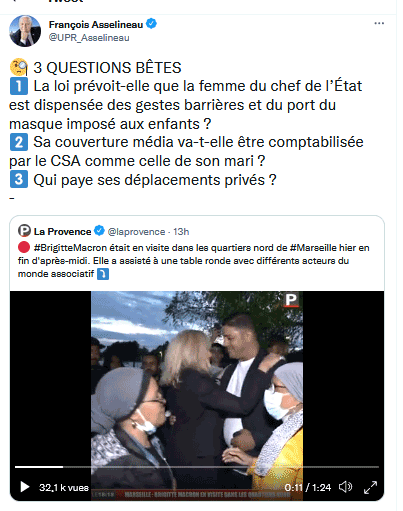Click the blue verified badge beside Asselineau
Screen dimensions: 403x511
click(x=151, y=24)
